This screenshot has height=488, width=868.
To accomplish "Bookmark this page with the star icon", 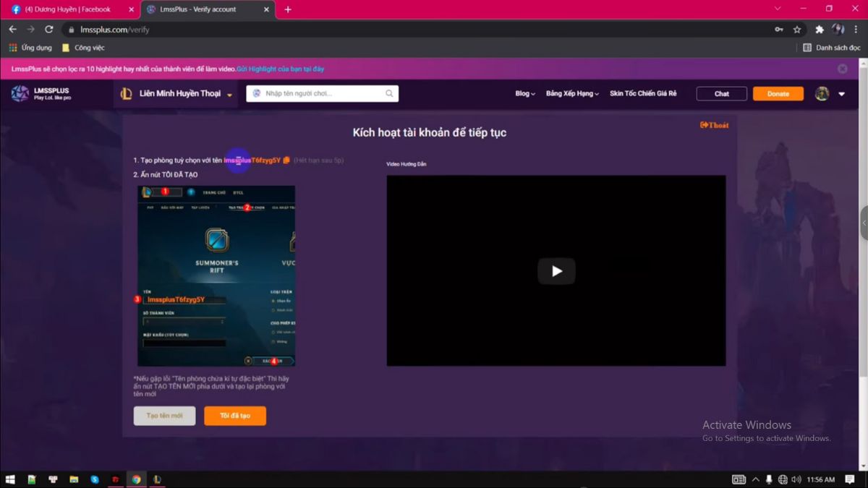I will [x=797, y=30].
